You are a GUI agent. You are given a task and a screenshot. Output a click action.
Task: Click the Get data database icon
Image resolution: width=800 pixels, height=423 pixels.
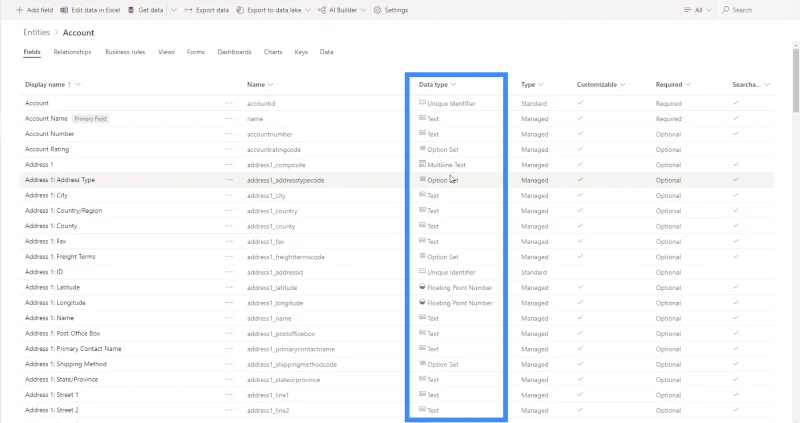tap(131, 10)
